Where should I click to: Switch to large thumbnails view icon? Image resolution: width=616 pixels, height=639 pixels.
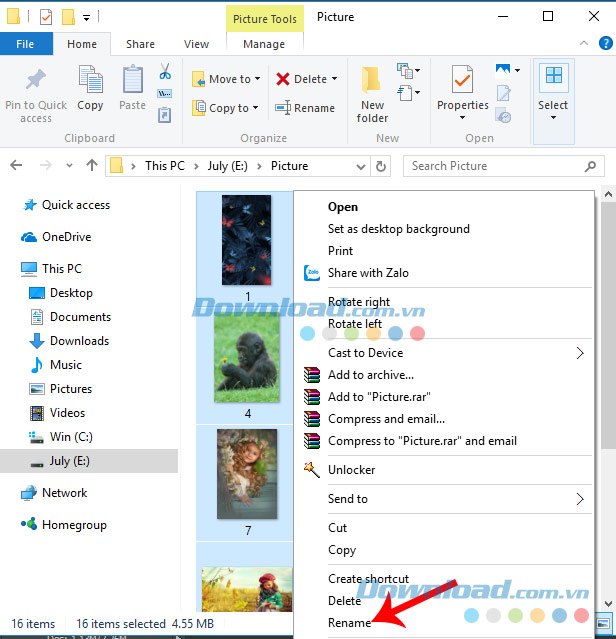[604, 623]
